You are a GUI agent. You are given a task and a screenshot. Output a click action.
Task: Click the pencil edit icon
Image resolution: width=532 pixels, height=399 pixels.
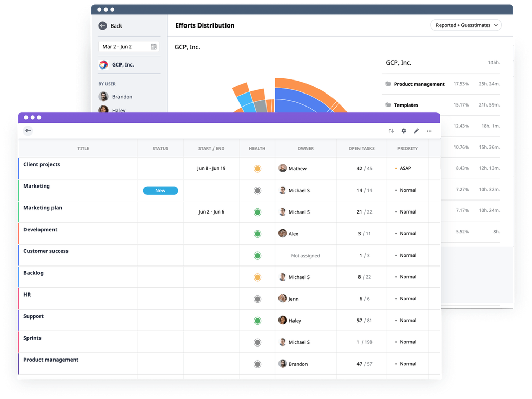(x=416, y=131)
